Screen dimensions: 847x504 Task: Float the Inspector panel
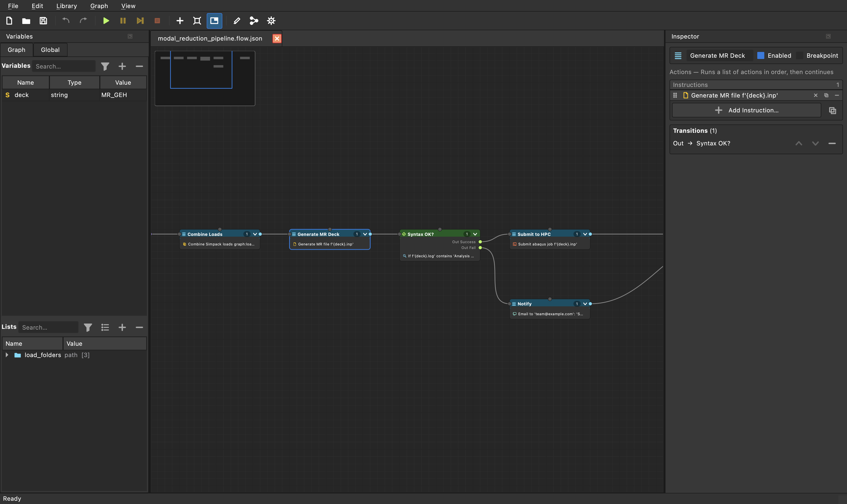(828, 36)
